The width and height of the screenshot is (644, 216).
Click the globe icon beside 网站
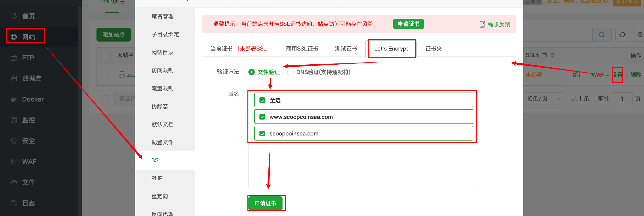tap(14, 37)
